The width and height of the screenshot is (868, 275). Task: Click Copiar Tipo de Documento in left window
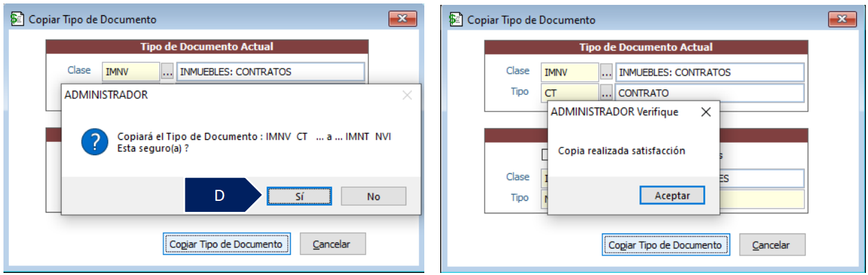[x=226, y=244]
